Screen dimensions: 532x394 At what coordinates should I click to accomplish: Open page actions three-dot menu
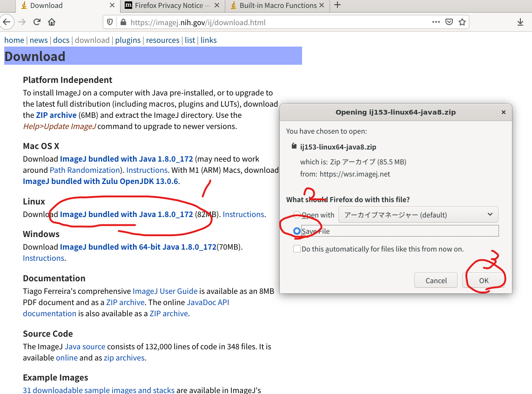click(x=436, y=22)
